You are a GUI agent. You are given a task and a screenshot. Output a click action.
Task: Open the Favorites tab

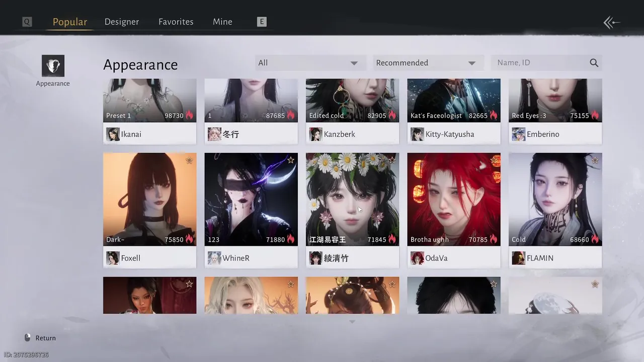click(176, 22)
